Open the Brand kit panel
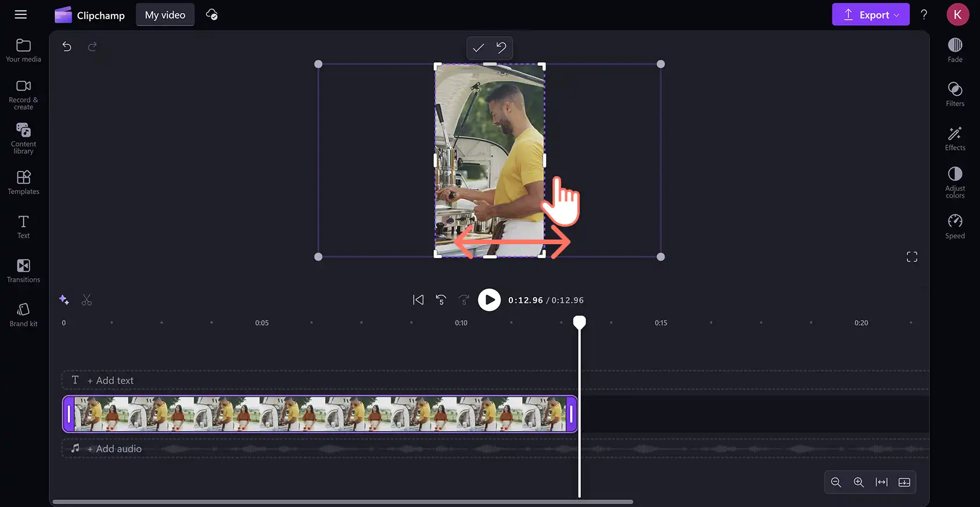Viewport: 980px width, 507px height. tap(23, 315)
